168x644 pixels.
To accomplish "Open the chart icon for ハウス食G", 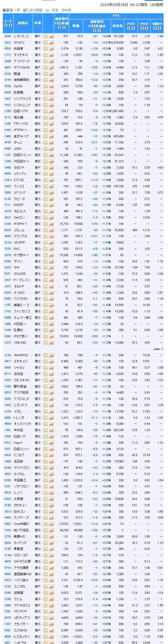I will click(51, 580).
